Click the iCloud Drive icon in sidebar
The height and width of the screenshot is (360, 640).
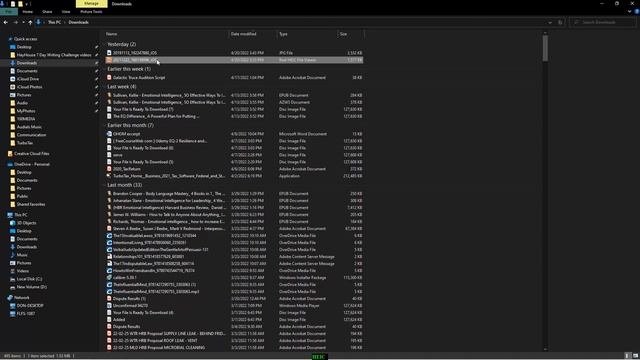(x=13, y=79)
